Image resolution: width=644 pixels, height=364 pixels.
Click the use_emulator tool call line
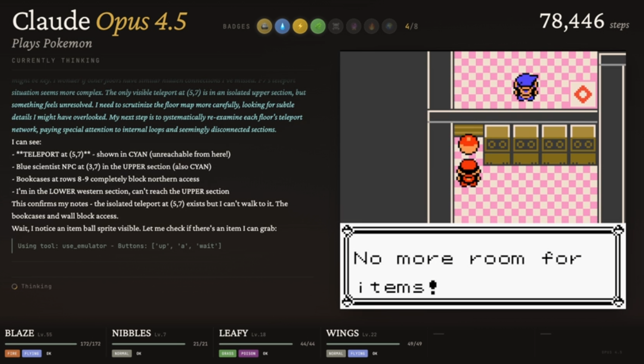120,245
